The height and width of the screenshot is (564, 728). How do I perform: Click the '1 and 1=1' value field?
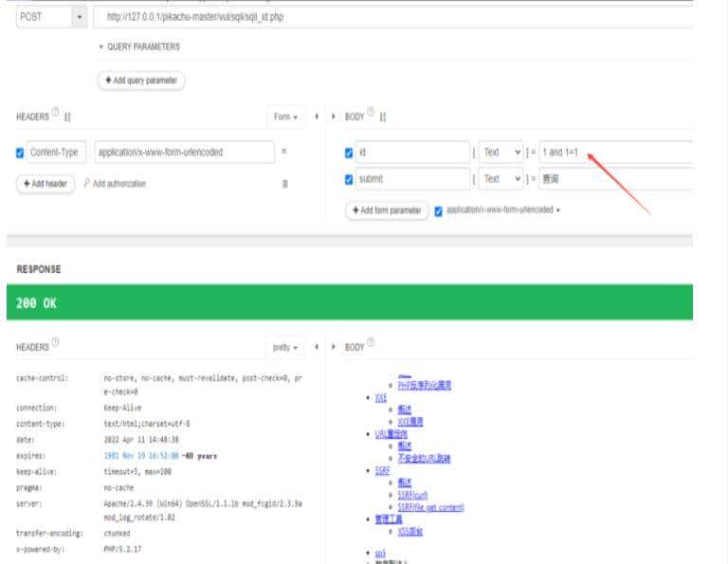[615, 153]
